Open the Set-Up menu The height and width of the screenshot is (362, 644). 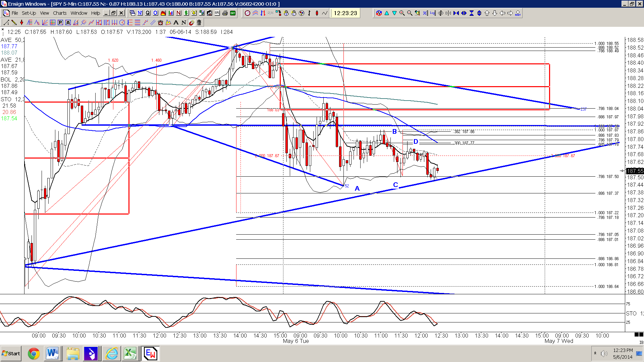click(29, 13)
